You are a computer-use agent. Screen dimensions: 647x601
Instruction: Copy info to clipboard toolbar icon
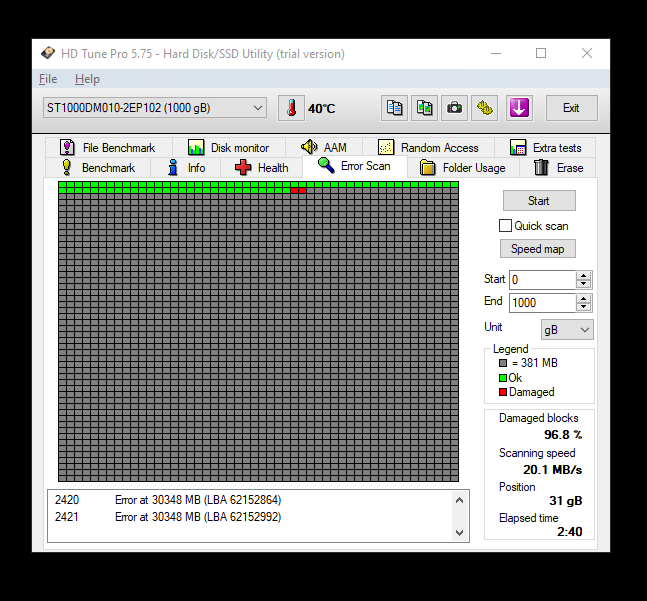394,108
